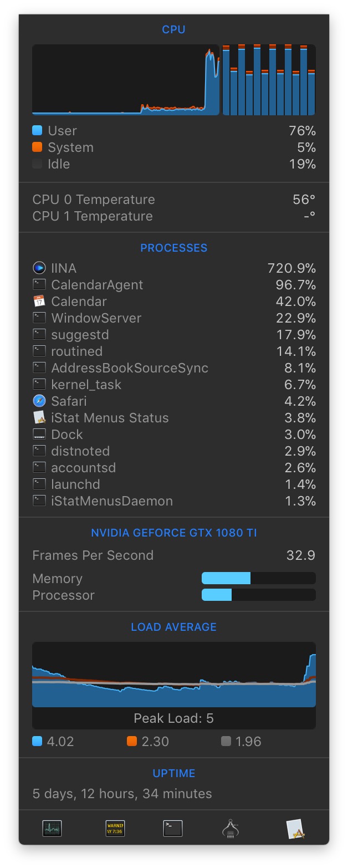This screenshot has width=348, height=868.
Task: Select the kernel_task process entry
Action: [x=174, y=385]
